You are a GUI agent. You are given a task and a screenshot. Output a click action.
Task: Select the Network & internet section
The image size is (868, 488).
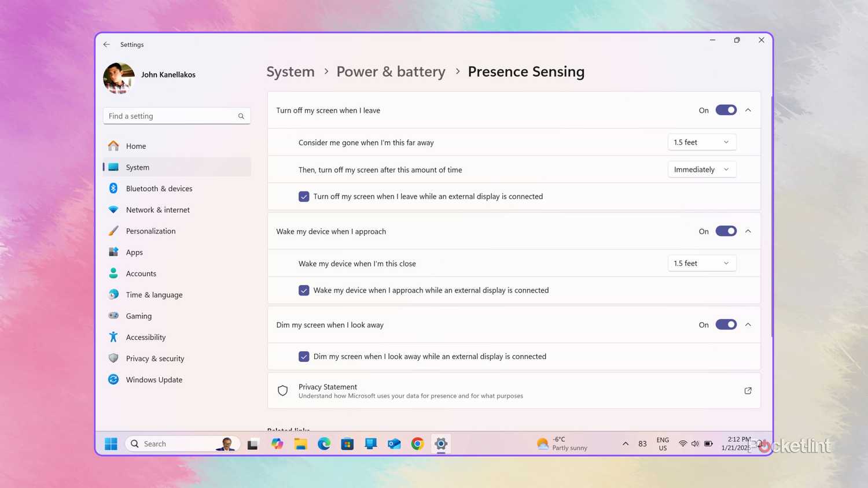pyautogui.click(x=157, y=209)
